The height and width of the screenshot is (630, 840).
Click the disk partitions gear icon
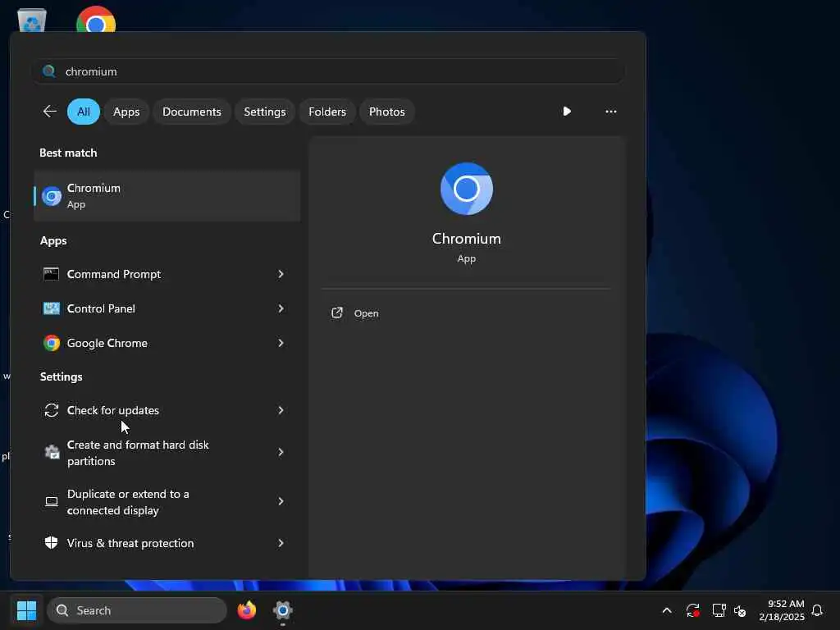[52, 452]
